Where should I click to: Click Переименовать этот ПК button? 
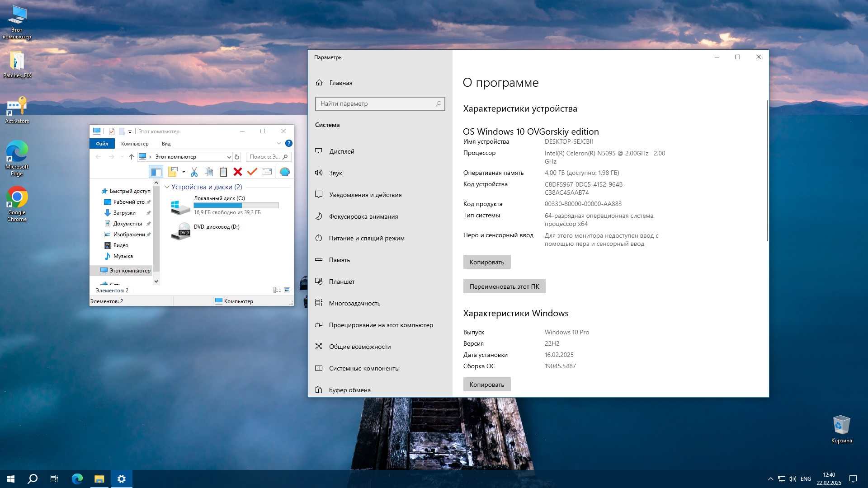(504, 286)
